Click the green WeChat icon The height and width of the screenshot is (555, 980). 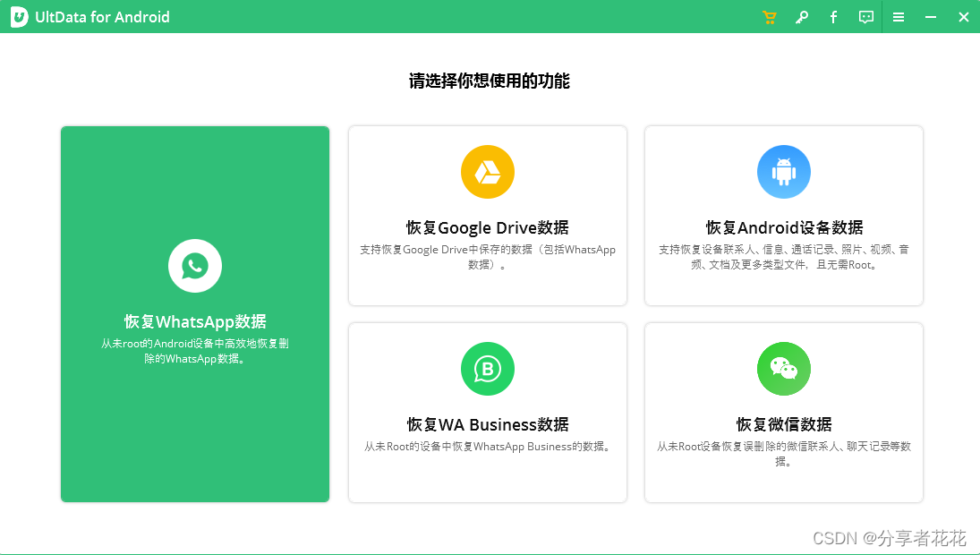tap(784, 369)
